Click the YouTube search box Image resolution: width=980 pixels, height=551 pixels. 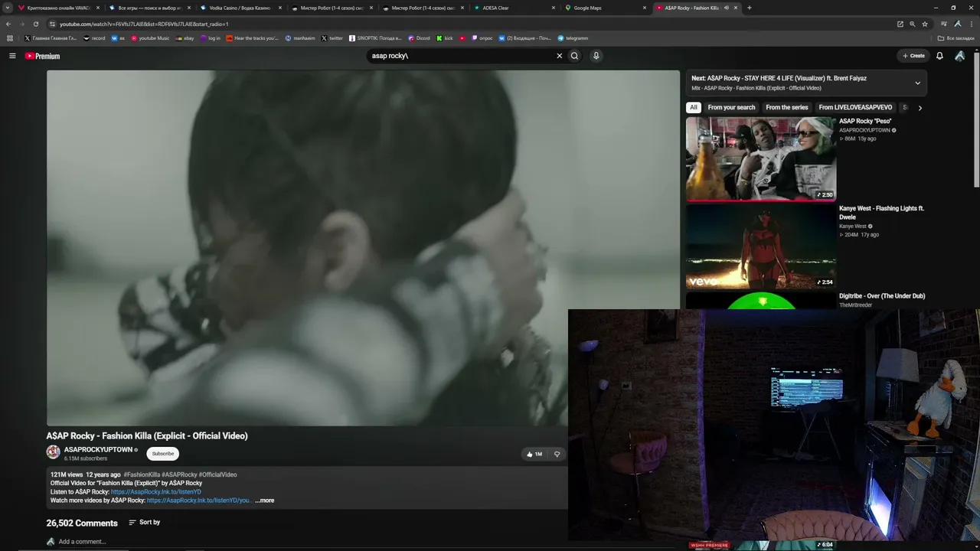(x=459, y=56)
